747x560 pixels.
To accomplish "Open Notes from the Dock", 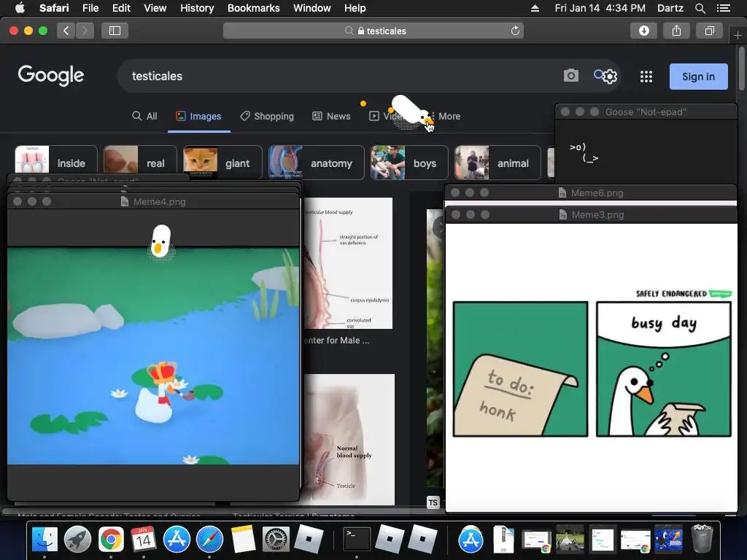I will point(243,540).
